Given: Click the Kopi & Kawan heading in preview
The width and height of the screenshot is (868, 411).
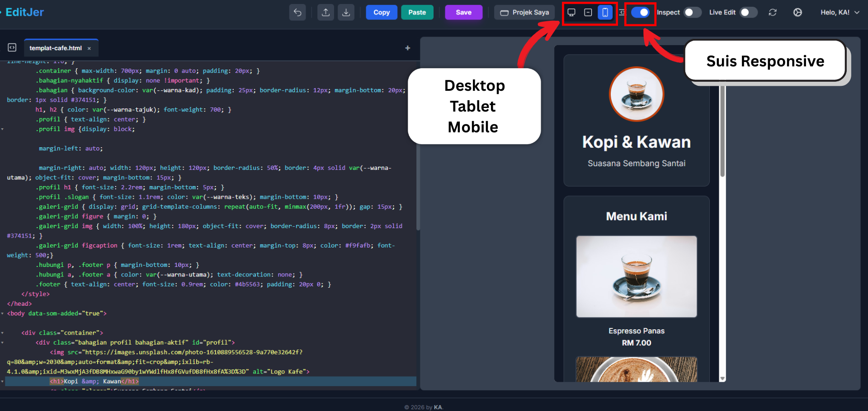Looking at the screenshot, I should [x=637, y=142].
